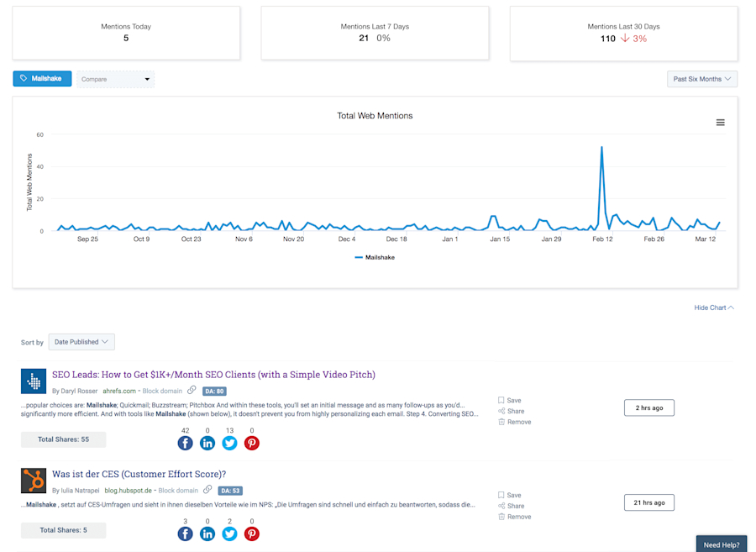Click LinkedIn icon for CES article
Viewport: 756px width, 552px height.
coord(207,534)
